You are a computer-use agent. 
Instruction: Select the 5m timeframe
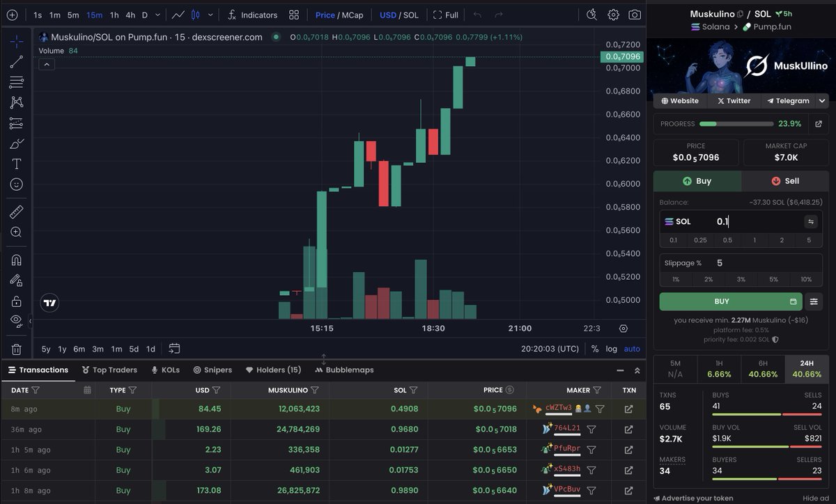[73, 15]
